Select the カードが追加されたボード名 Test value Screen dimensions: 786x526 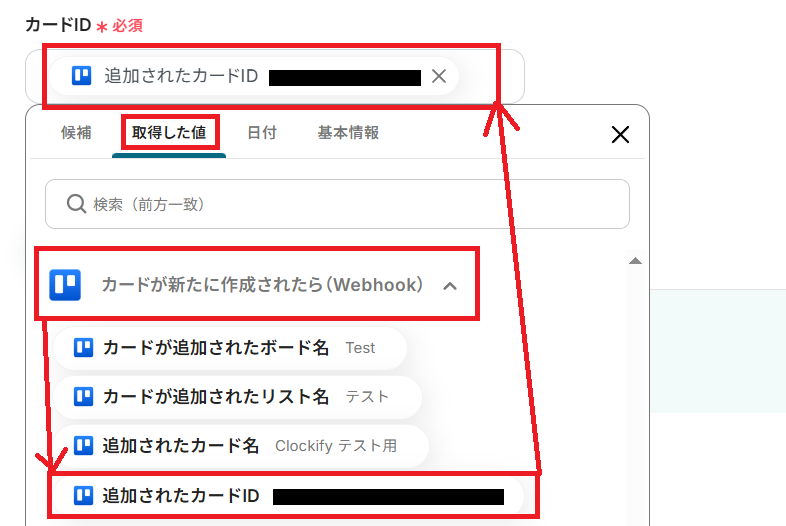click(x=230, y=347)
